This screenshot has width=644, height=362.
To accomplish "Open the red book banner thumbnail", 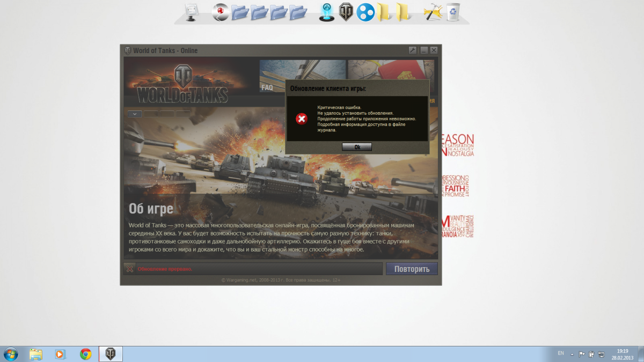I will pyautogui.click(x=391, y=70).
